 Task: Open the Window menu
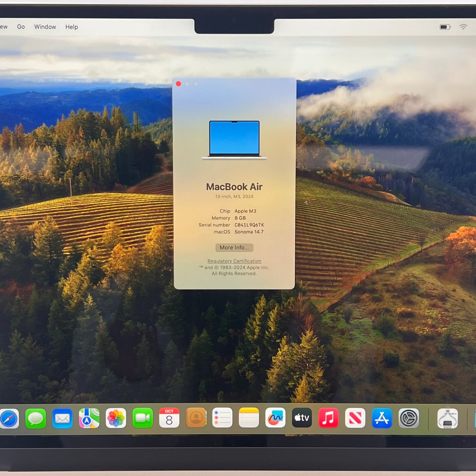[45, 27]
